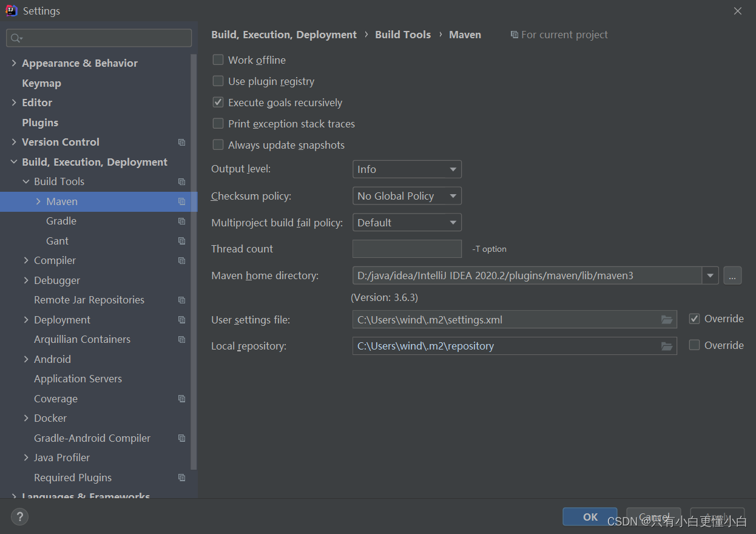Click the settings search field
Viewport: 756px width, 534px height.
(99, 38)
